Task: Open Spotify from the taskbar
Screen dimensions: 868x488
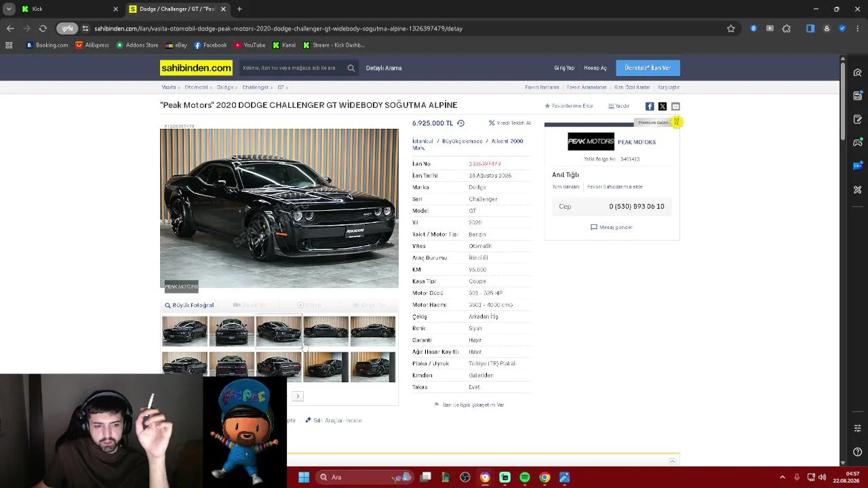Action: coord(525,477)
